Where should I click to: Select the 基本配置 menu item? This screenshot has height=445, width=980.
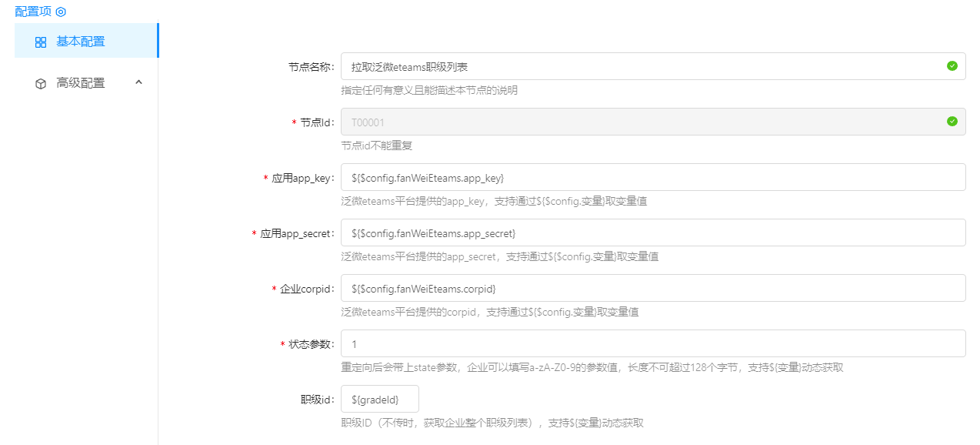pos(81,42)
